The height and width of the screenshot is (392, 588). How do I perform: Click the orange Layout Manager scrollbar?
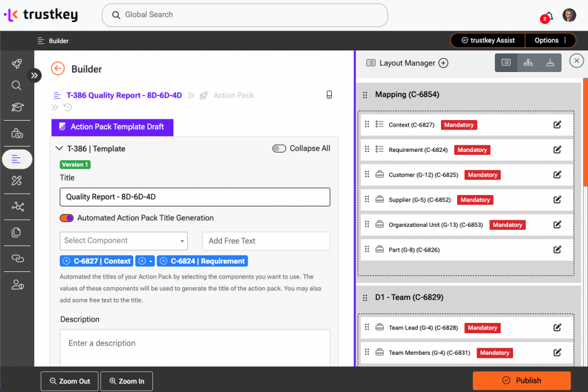(x=585, y=132)
